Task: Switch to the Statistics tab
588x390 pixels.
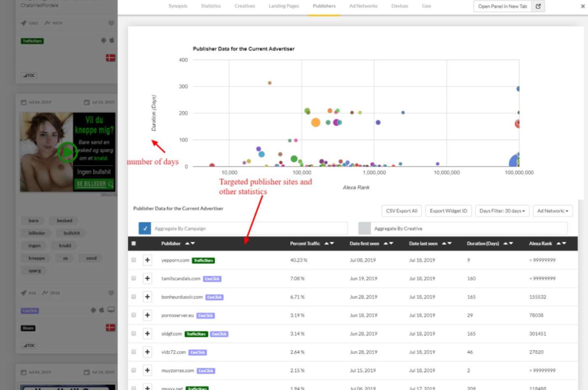Action: click(211, 6)
